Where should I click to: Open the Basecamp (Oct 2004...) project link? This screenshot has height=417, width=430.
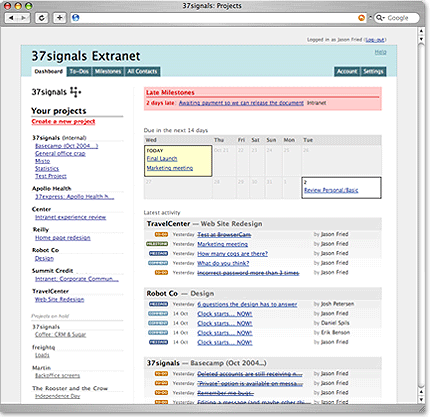click(x=67, y=146)
